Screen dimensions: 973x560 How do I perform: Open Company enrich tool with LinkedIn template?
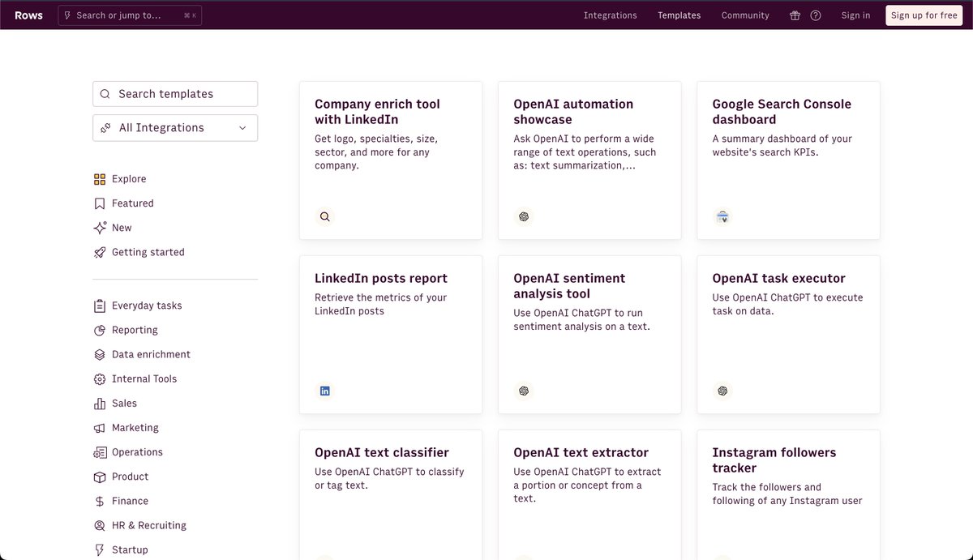[391, 160]
